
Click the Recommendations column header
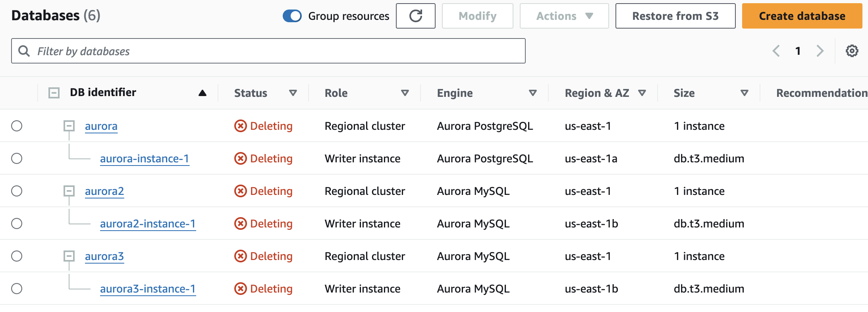pyautogui.click(x=822, y=93)
